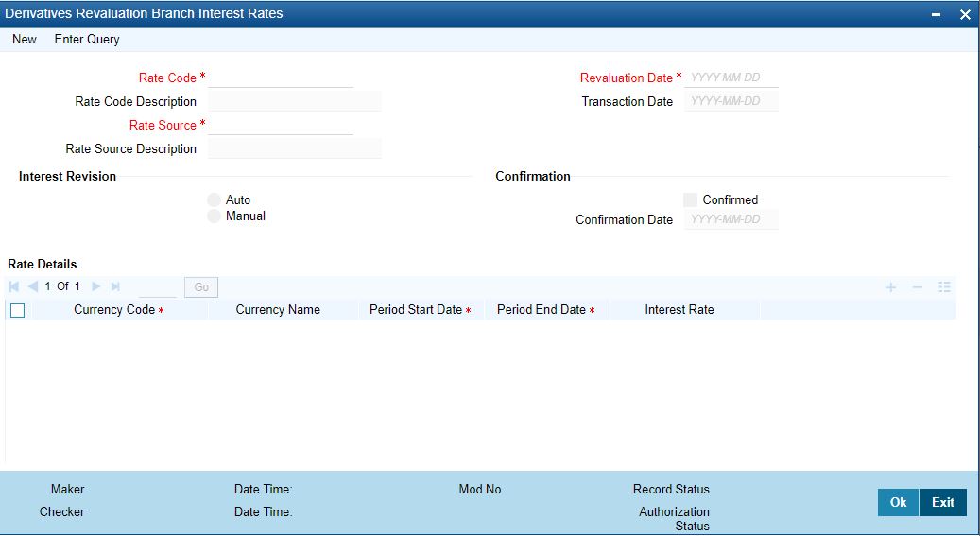This screenshot has width=980, height=536.
Task: Click the page number box beside Go
Action: click(x=158, y=287)
